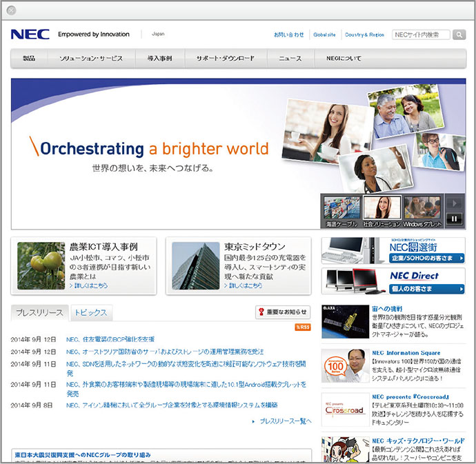
Task: Open the NECについて menu
Action: [344, 59]
